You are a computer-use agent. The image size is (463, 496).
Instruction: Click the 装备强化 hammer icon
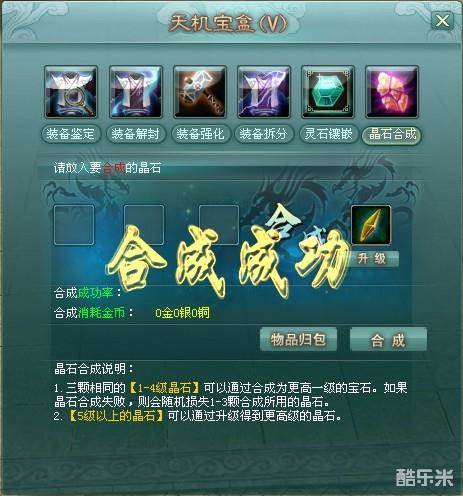(200, 92)
